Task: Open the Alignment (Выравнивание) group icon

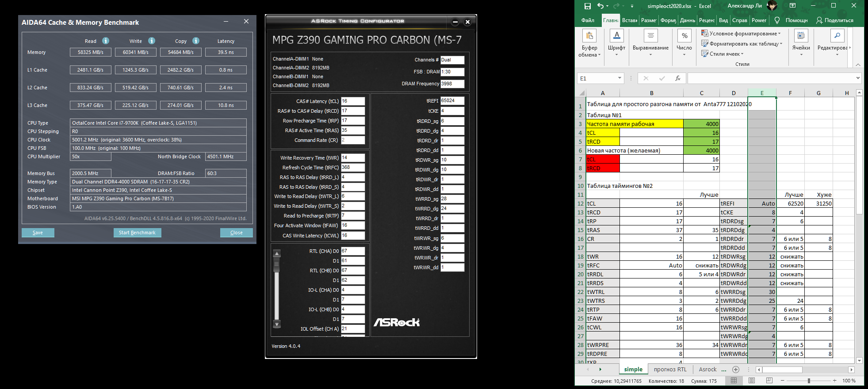Action: 650,36
